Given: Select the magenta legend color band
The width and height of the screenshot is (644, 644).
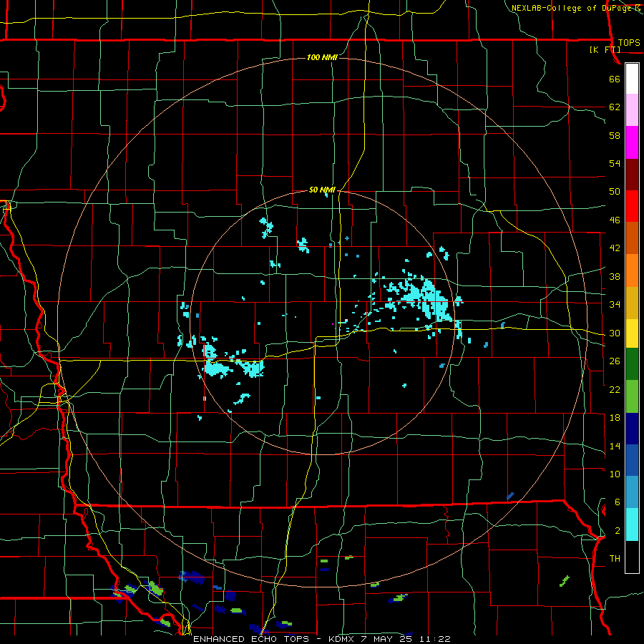Looking at the screenshot, I should pyautogui.click(x=632, y=142).
